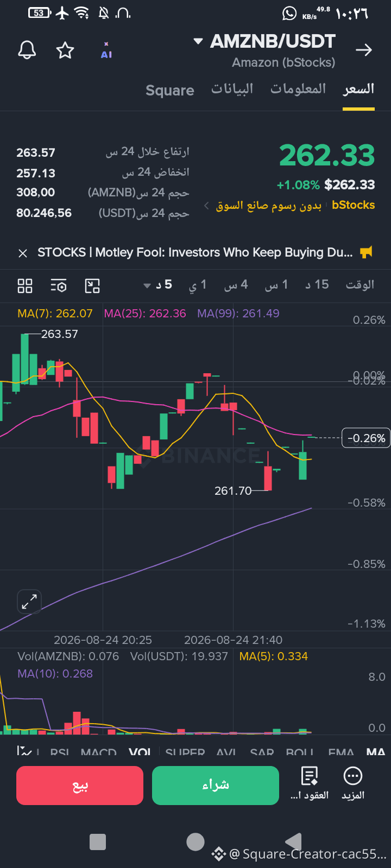Tap the MA(5): 0.334 volume label

point(274,656)
